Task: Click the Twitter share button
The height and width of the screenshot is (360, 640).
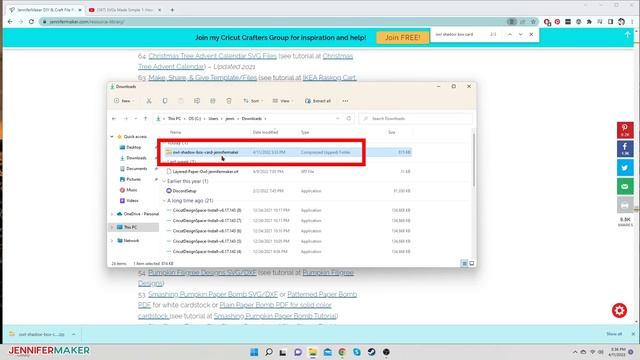Action: (625, 168)
